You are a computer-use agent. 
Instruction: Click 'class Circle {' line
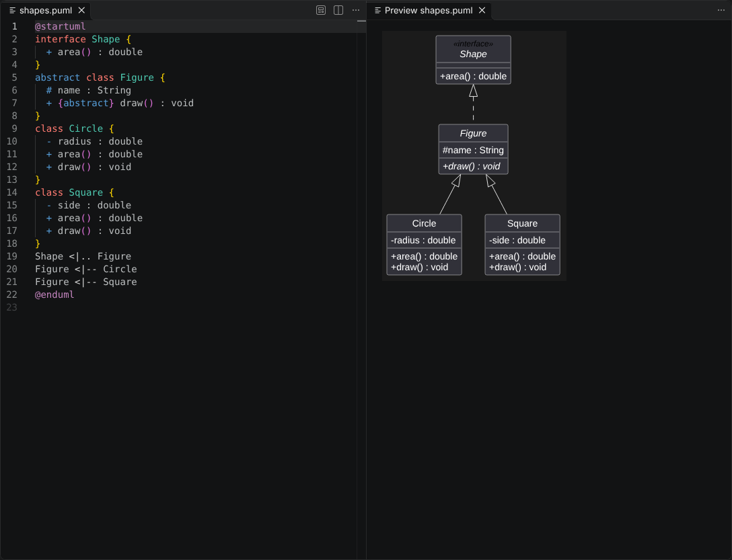coord(75,129)
